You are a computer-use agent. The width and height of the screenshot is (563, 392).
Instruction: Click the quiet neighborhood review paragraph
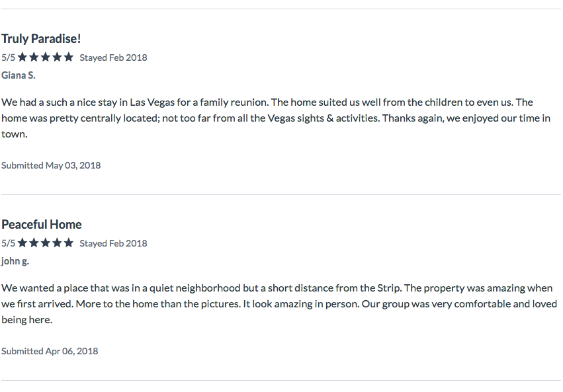pos(279,304)
